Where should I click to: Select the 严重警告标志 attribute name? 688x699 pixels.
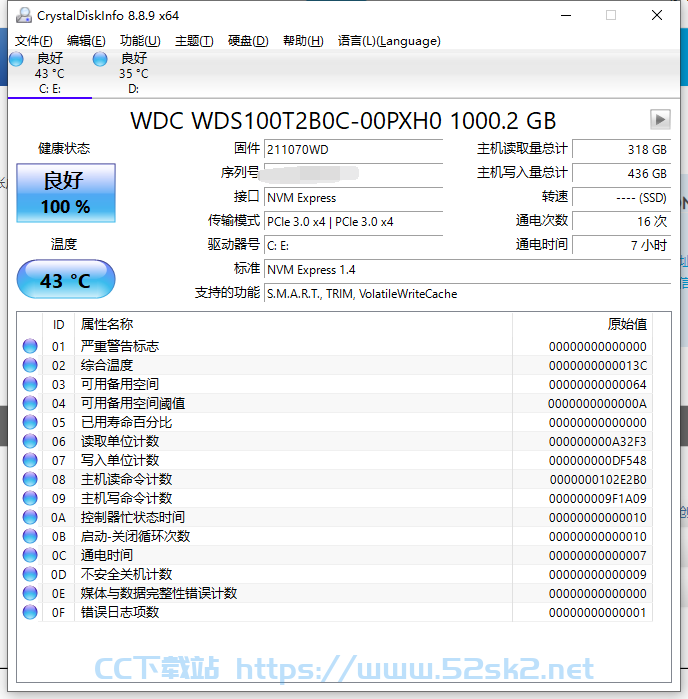[x=119, y=346]
